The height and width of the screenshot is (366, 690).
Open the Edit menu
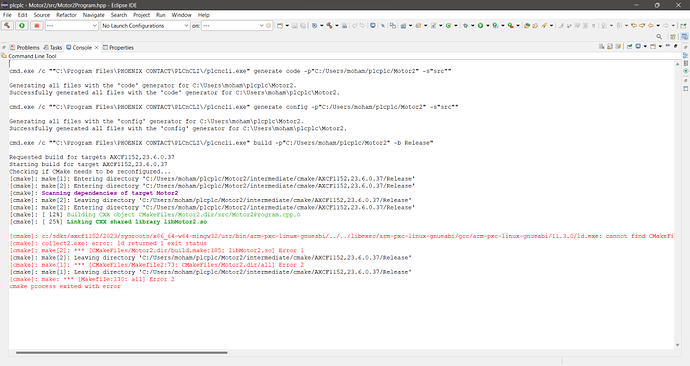point(22,15)
